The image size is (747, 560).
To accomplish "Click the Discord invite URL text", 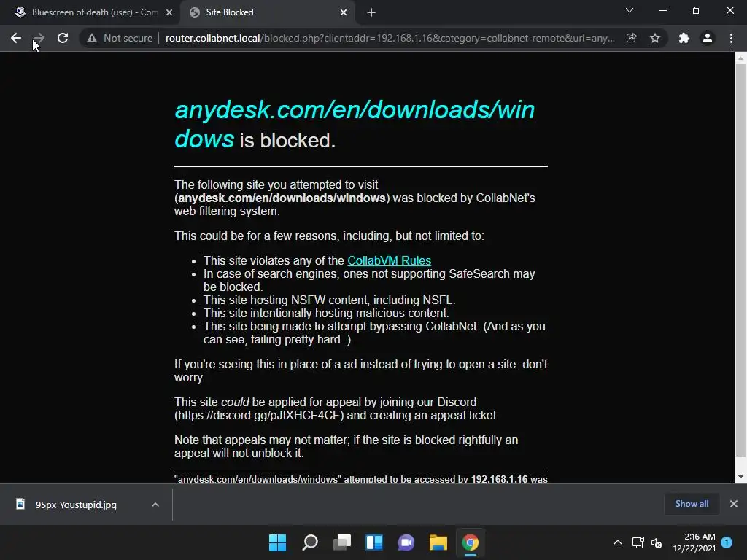I will click(259, 415).
